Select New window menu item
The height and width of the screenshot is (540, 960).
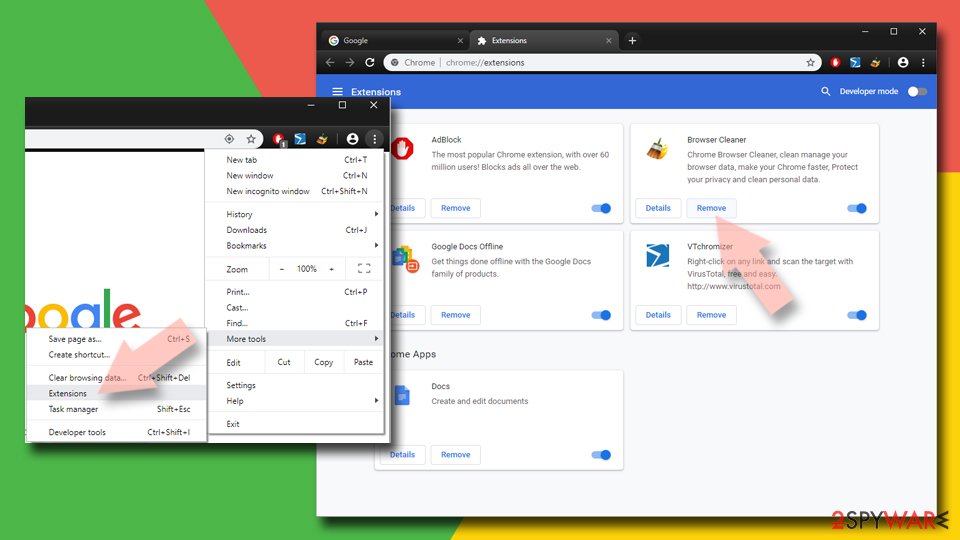pos(296,175)
